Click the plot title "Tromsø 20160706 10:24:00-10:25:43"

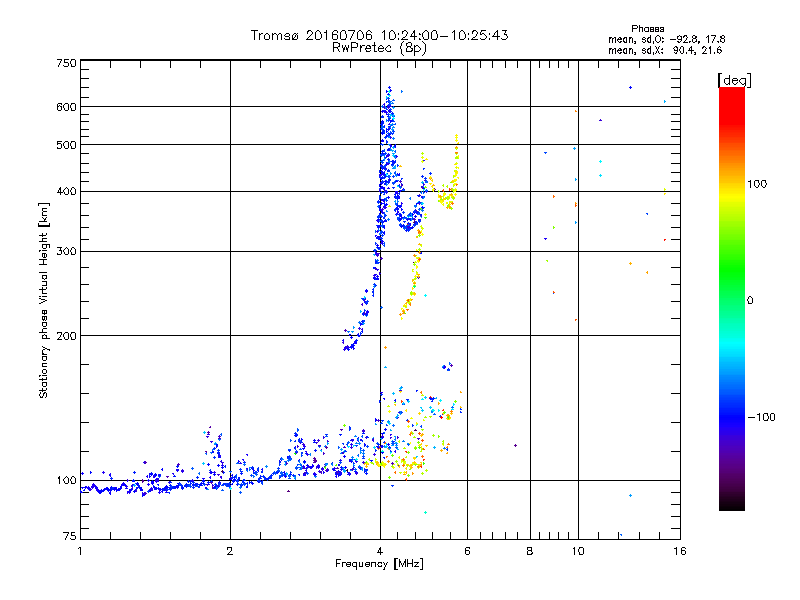[379, 35]
